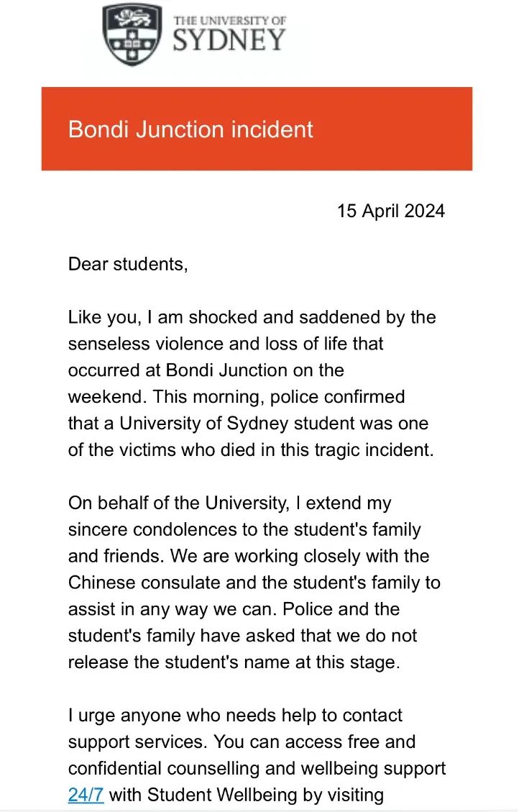Click the line 'weekend. This morning, police confirmed'

[236, 397]
